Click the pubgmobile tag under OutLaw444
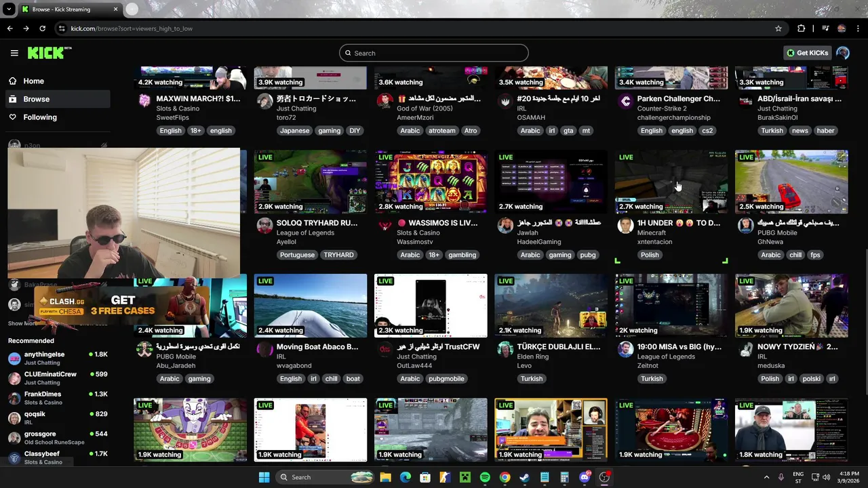This screenshot has height=488, width=868. (x=446, y=379)
